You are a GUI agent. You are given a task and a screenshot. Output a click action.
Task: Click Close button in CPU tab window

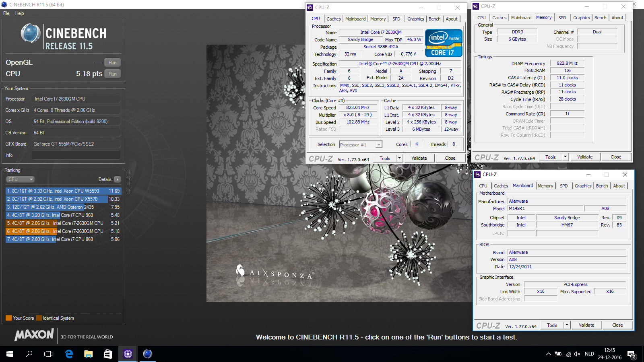(x=450, y=158)
